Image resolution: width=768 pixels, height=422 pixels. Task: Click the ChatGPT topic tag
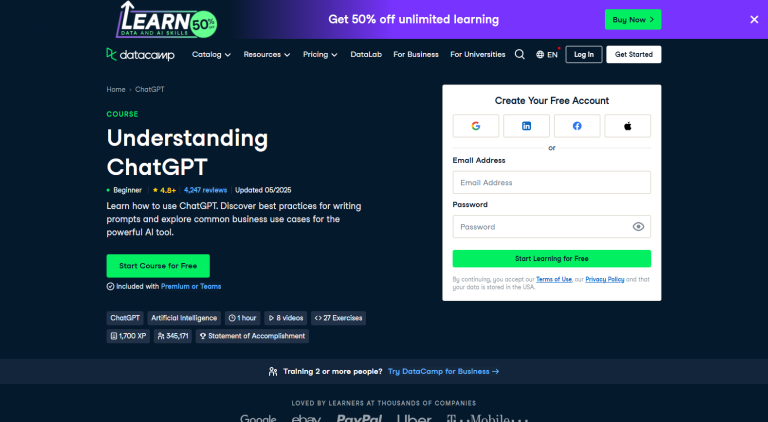(x=125, y=318)
